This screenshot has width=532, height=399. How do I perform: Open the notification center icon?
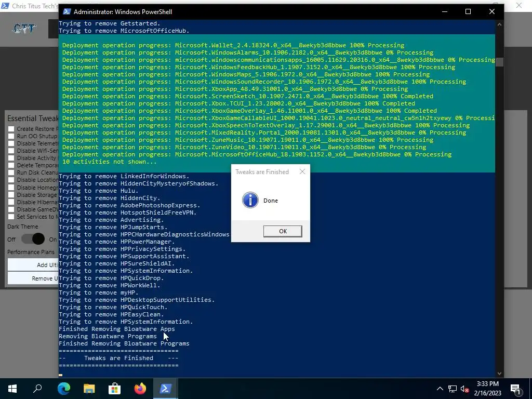[516, 389]
